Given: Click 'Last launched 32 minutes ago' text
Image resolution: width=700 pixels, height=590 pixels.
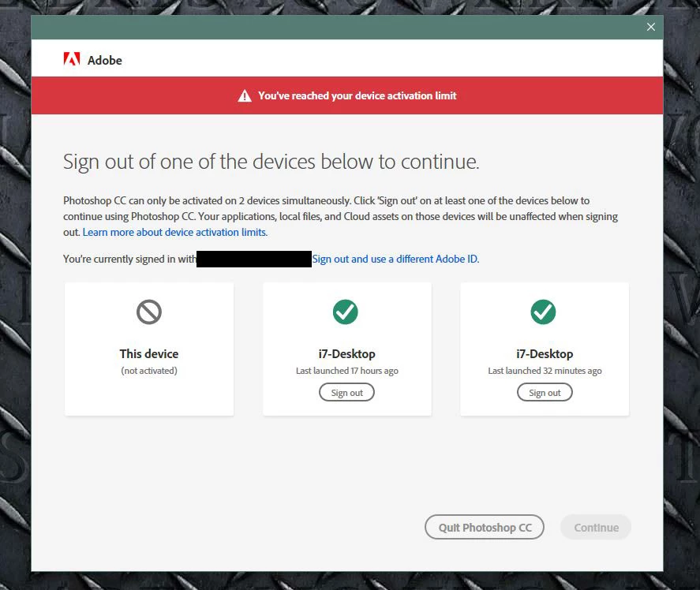Looking at the screenshot, I should coord(545,371).
